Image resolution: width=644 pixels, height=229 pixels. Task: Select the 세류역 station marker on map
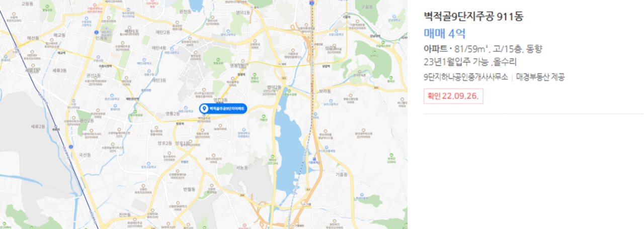pos(55,129)
